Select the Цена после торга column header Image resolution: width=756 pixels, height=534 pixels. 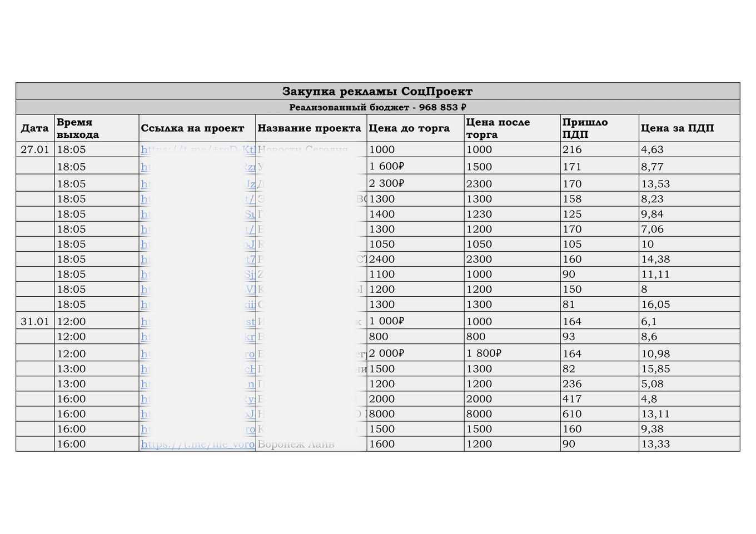[512, 128]
